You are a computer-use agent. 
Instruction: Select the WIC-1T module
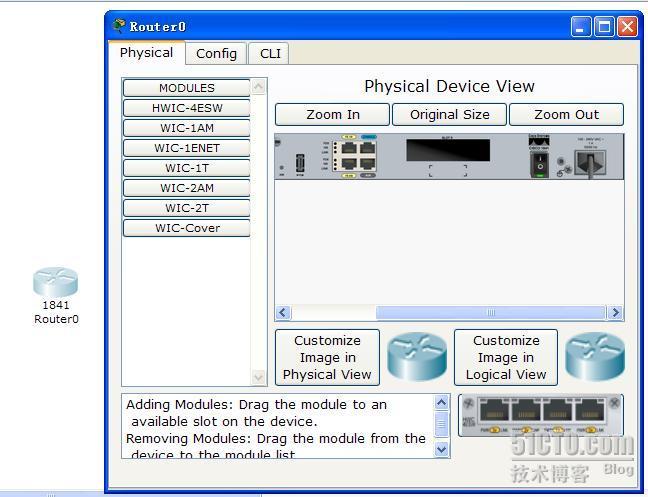pos(186,168)
